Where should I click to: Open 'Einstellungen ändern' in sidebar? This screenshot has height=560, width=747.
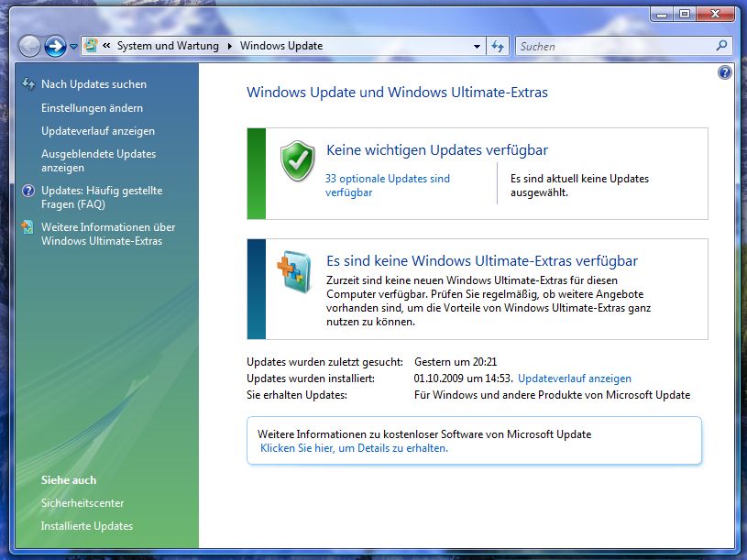[92, 108]
